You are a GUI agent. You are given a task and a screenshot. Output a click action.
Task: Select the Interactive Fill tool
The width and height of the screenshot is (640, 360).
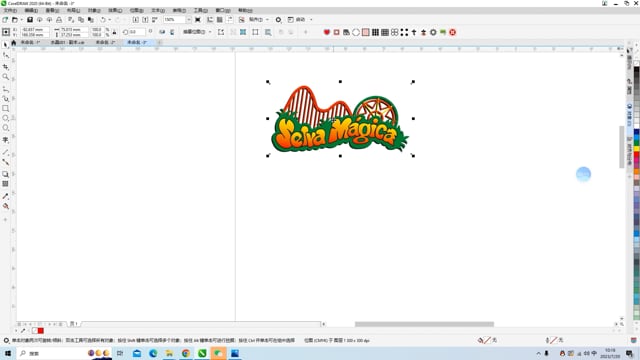[6, 206]
